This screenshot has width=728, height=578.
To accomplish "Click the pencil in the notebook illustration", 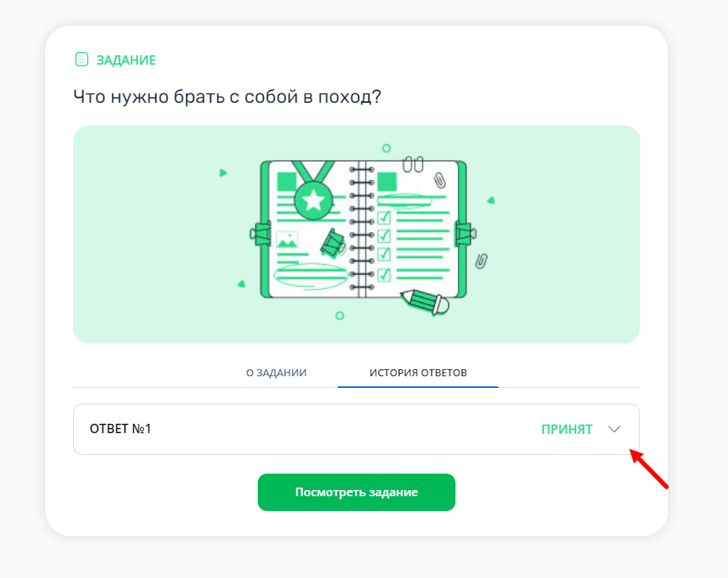I will tap(425, 301).
